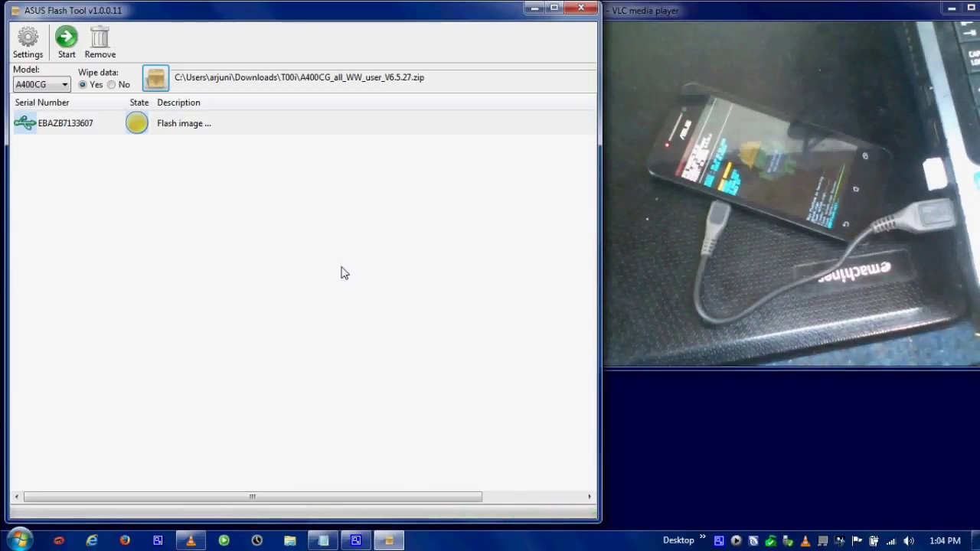Click the horizontal scrollbar thumb
980x551 pixels.
(253, 497)
